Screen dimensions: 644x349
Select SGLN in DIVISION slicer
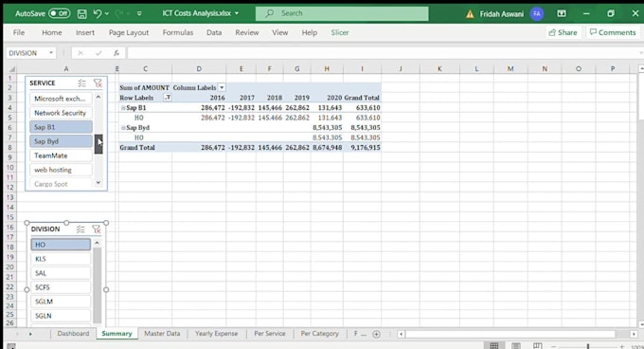tap(61, 316)
